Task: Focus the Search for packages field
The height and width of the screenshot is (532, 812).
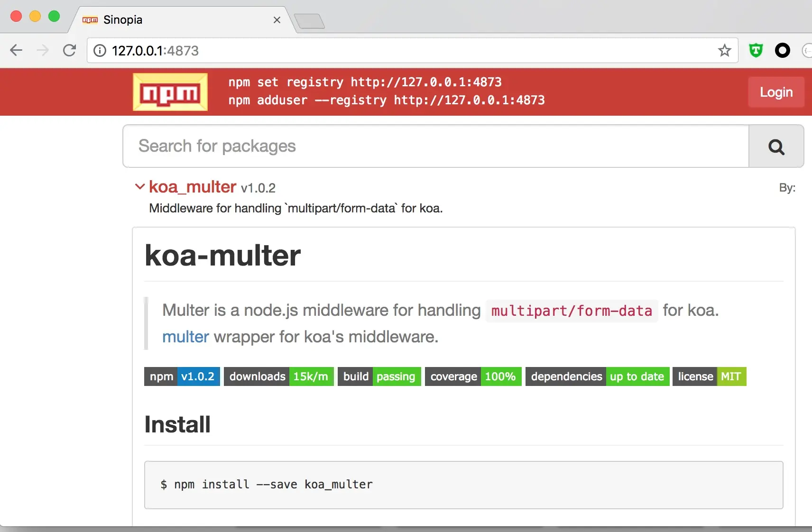Action: tap(436, 146)
